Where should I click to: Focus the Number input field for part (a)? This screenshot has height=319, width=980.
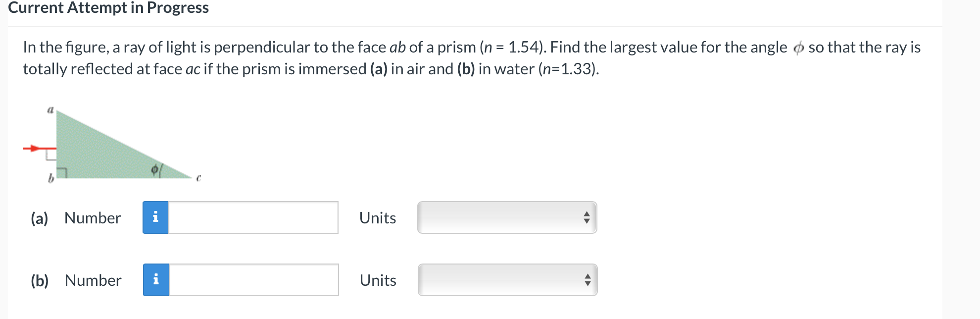(253, 217)
